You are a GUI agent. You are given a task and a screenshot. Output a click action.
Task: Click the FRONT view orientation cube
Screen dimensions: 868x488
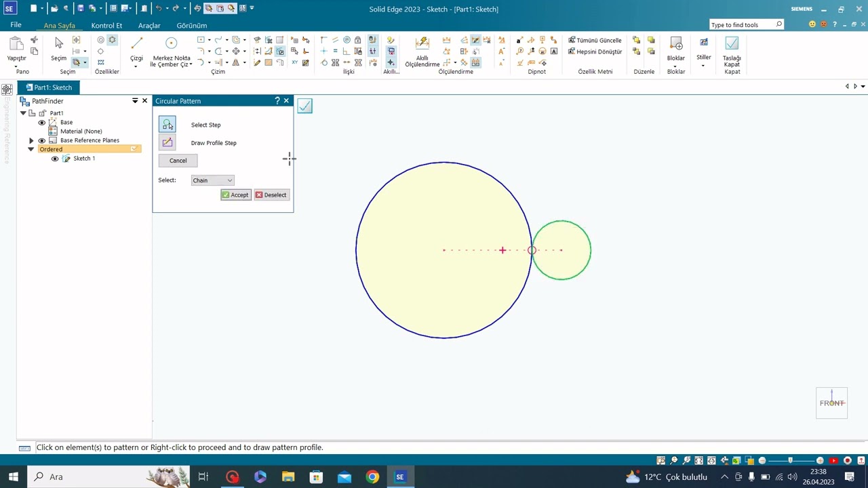click(831, 403)
